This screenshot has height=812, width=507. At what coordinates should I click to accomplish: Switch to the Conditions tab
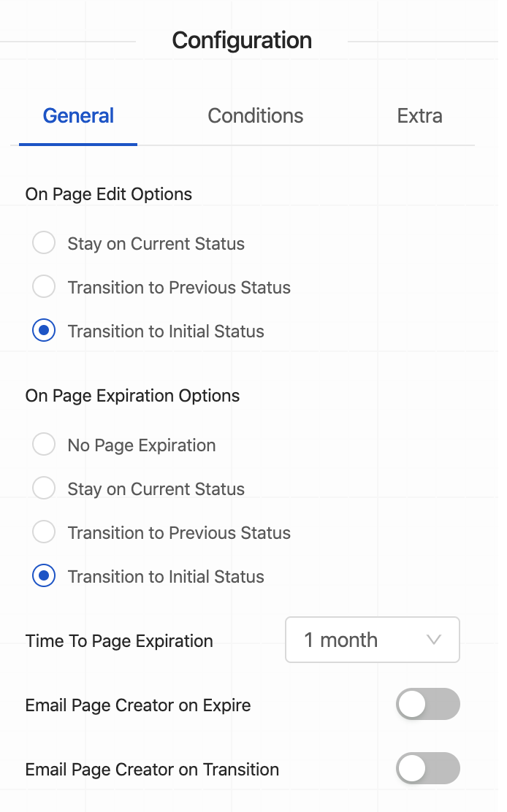point(255,116)
